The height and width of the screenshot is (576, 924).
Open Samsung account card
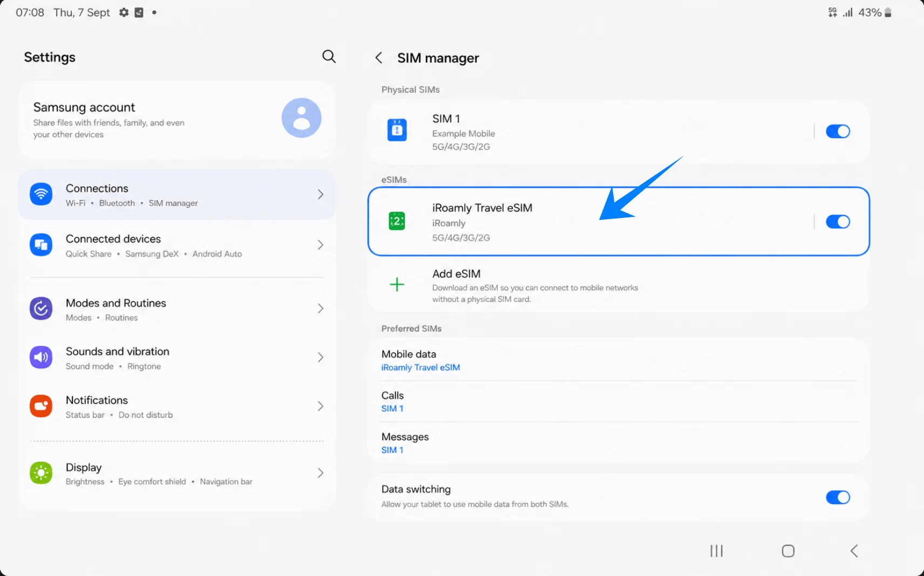[177, 120]
